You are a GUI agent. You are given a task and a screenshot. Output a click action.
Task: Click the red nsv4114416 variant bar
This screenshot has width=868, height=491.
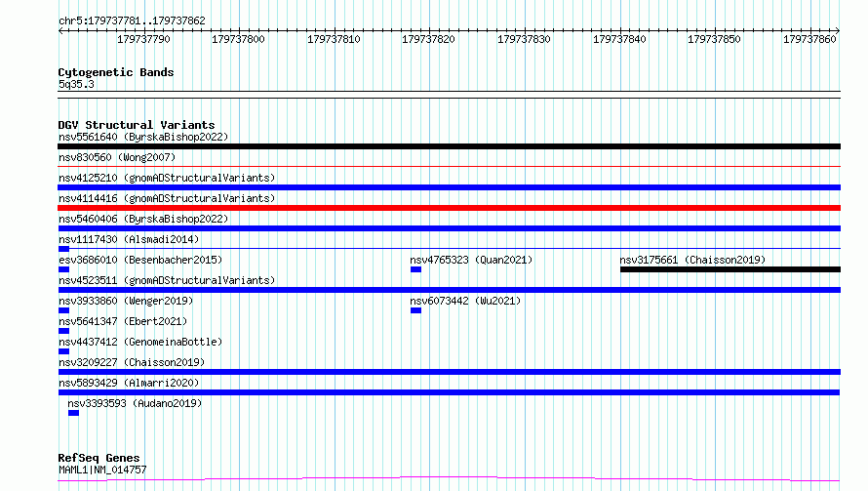(x=449, y=208)
